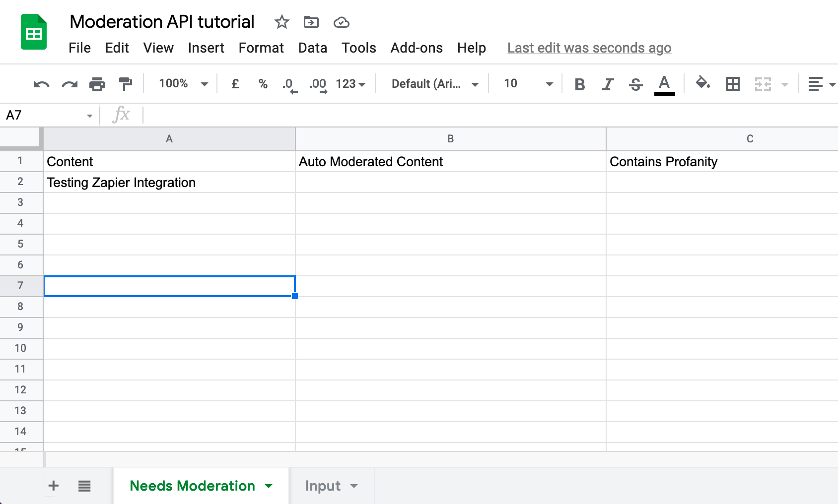Image resolution: width=838 pixels, height=504 pixels.
Task: Toggle strikethrough formatting
Action: [x=635, y=84]
